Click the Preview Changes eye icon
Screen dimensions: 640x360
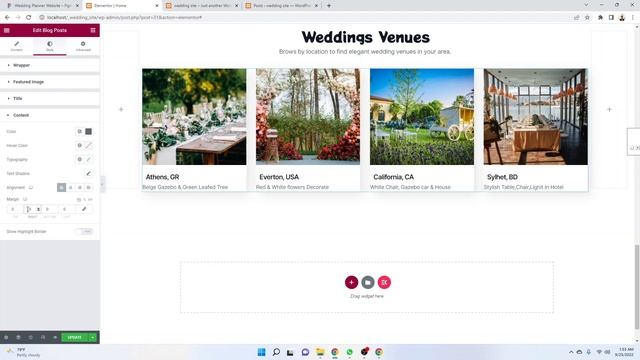tap(55, 338)
